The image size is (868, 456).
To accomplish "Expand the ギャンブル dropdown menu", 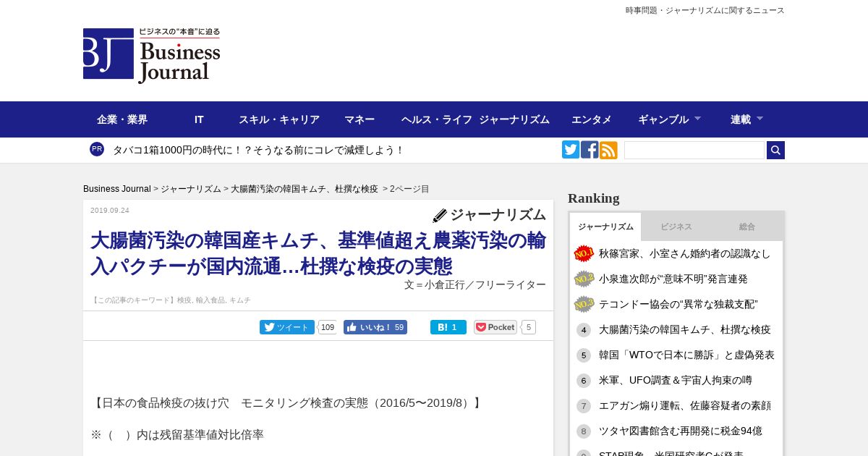I will tap(669, 119).
